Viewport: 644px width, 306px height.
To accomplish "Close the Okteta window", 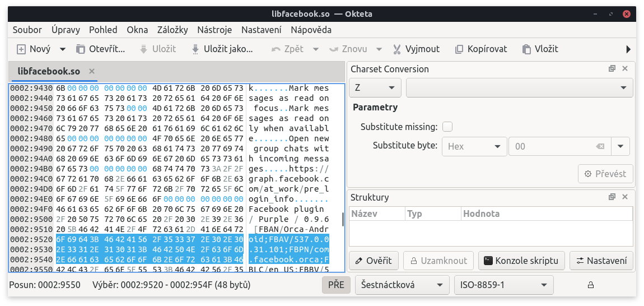I will [626, 14].
